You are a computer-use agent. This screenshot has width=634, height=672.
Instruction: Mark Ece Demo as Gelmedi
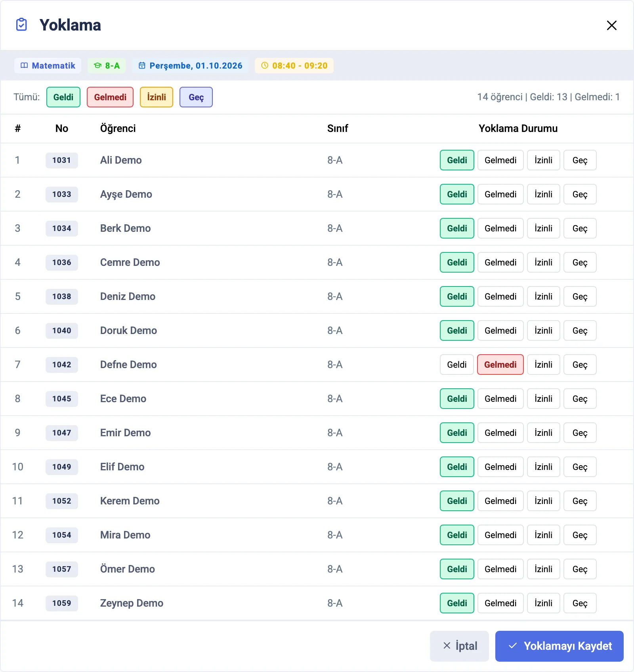click(x=500, y=399)
